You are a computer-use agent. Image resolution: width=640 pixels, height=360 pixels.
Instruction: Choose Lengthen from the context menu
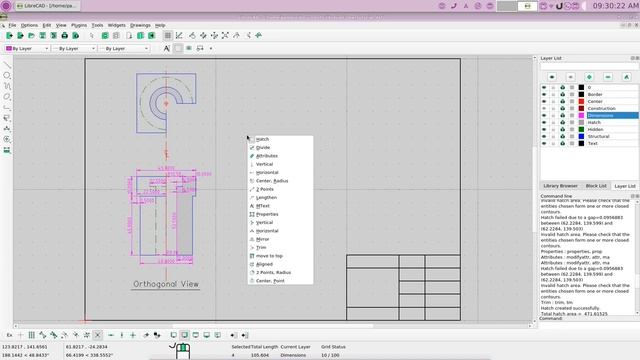(280, 198)
